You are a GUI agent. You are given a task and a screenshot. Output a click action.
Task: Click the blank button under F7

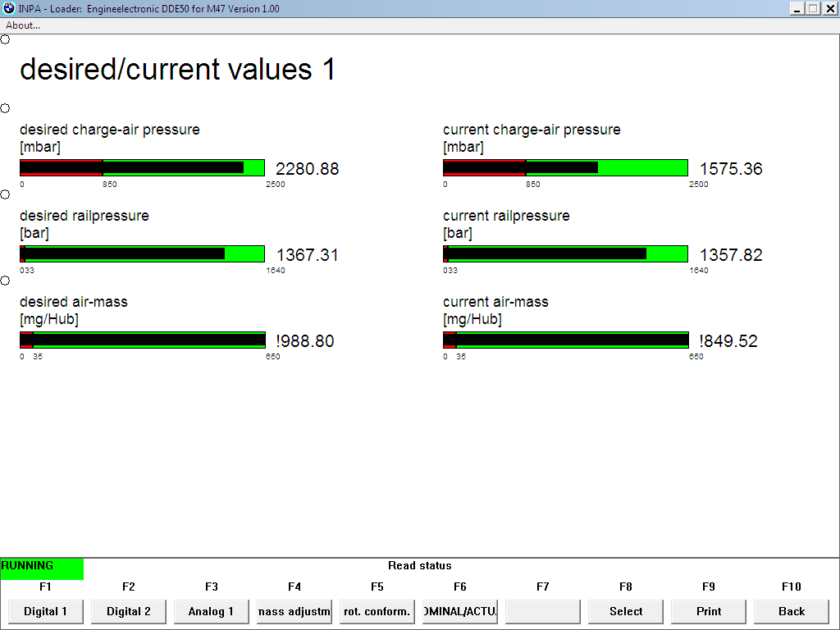543,611
